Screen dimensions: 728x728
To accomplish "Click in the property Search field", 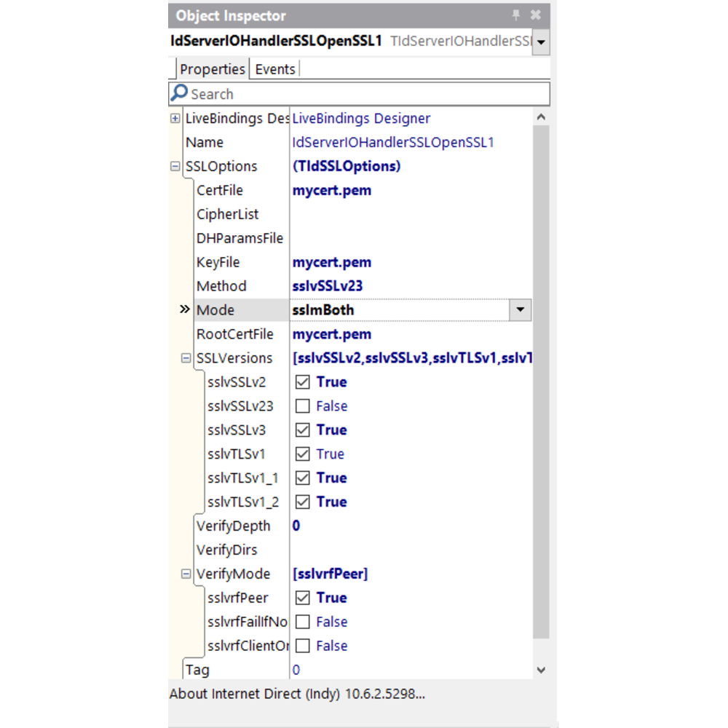I will [x=364, y=94].
